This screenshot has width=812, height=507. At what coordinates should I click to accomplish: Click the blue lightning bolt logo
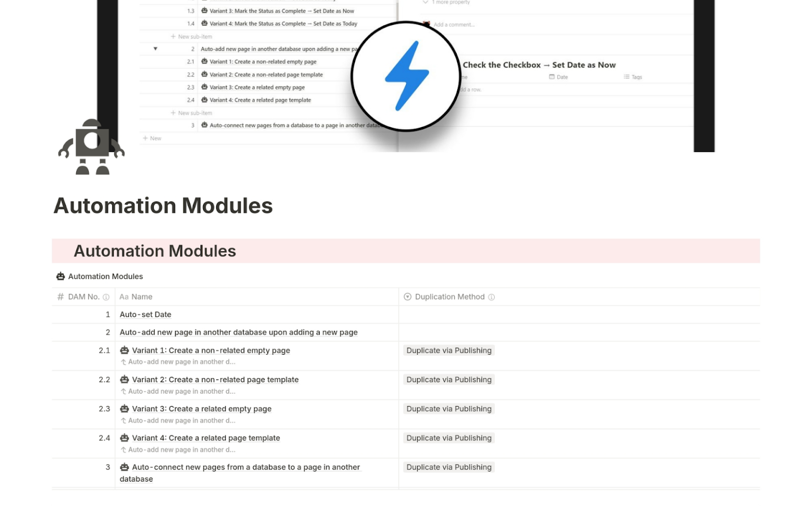[x=406, y=76]
